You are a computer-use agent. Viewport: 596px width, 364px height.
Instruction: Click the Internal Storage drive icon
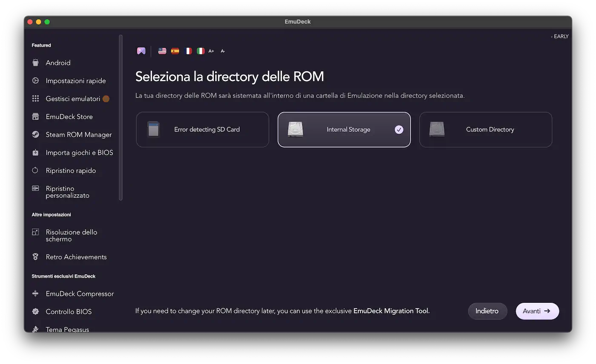click(295, 130)
